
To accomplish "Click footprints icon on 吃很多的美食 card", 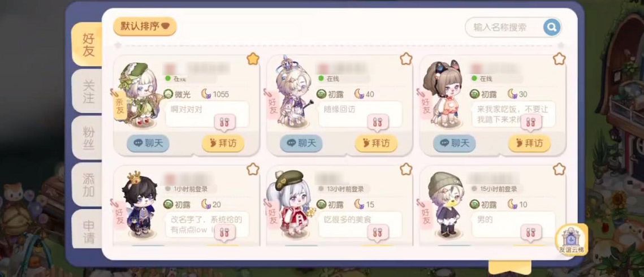I will coord(378,231).
